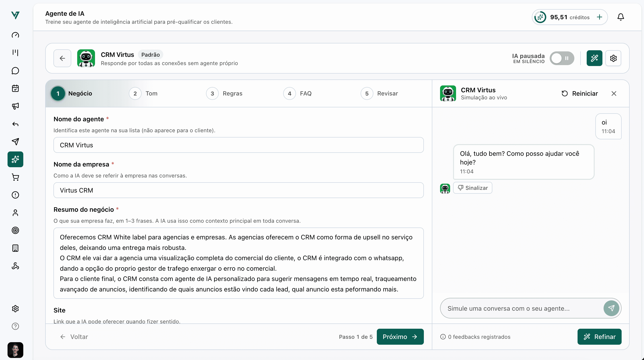
Task: Open the settings gear in sidebar
Action: (x=15, y=309)
